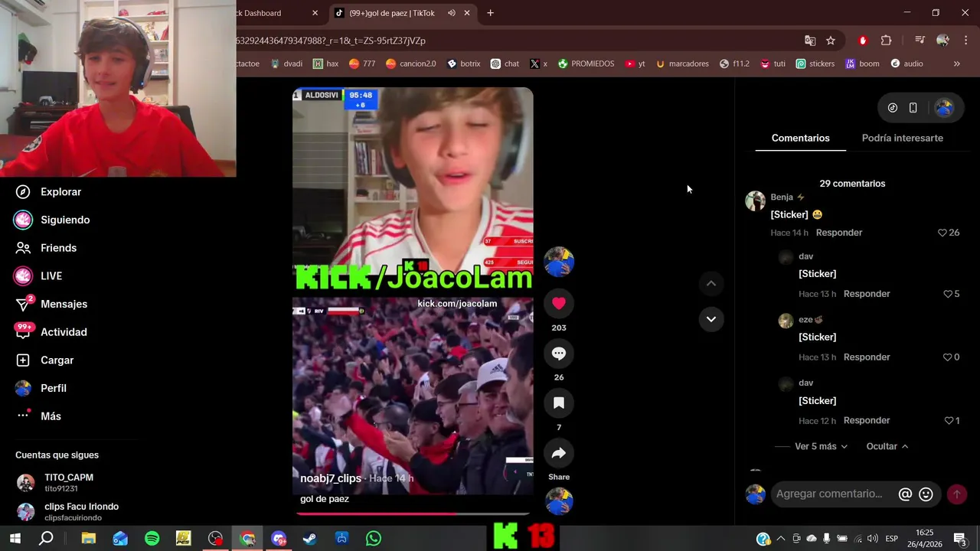Open the Windows Start menu

click(x=15, y=539)
